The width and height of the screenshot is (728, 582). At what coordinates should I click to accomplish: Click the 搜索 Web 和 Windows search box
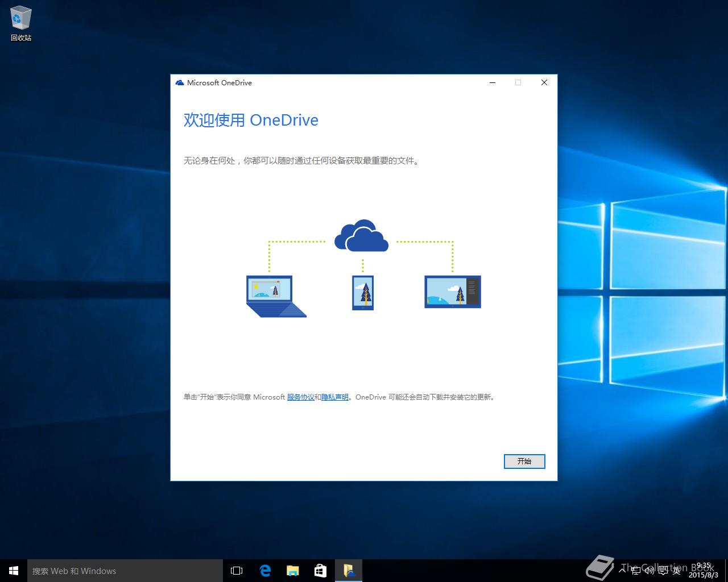coord(125,571)
